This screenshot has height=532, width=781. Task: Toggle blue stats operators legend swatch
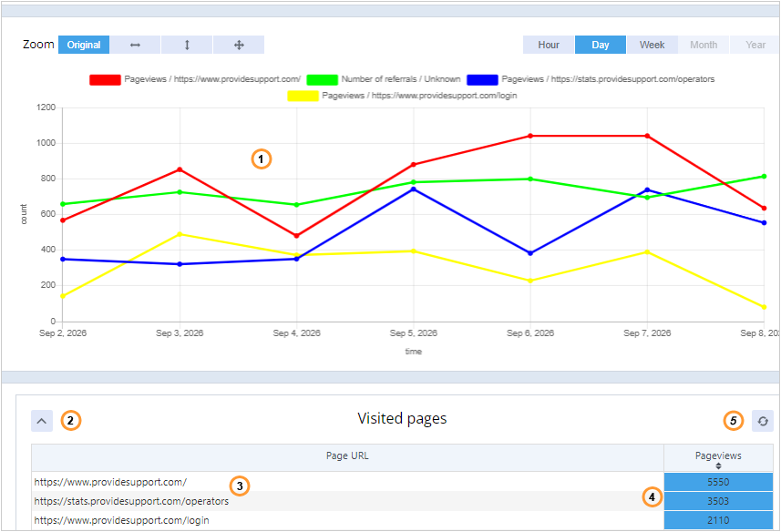click(x=482, y=79)
